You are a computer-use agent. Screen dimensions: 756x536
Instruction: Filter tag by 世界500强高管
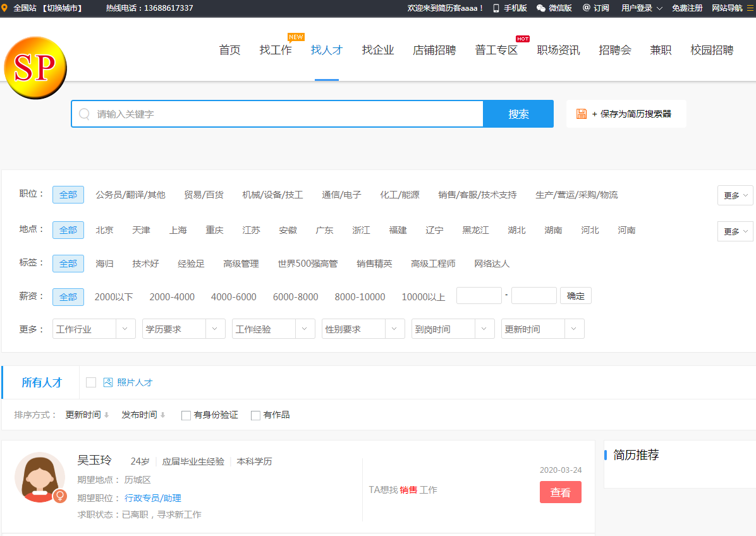click(308, 264)
